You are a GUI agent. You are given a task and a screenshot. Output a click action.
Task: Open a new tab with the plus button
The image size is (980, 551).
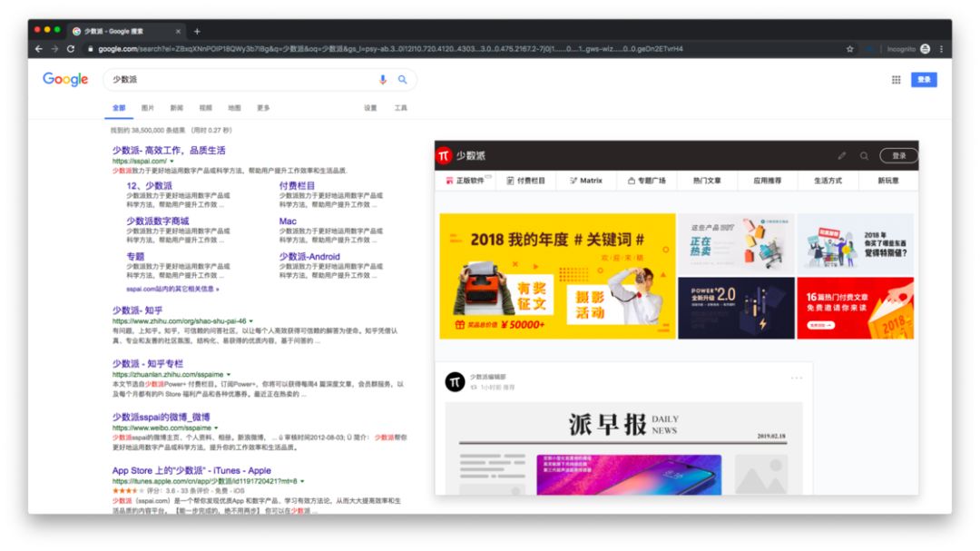click(x=197, y=31)
